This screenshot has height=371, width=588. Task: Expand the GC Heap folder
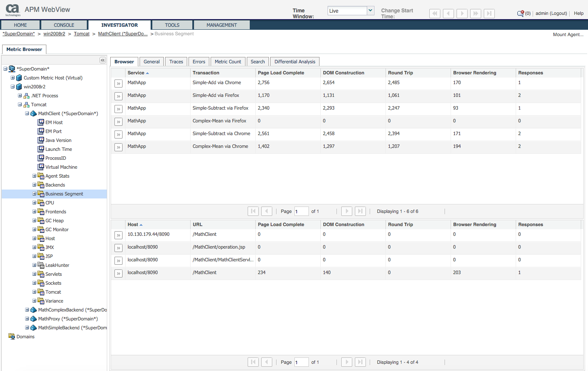34,221
